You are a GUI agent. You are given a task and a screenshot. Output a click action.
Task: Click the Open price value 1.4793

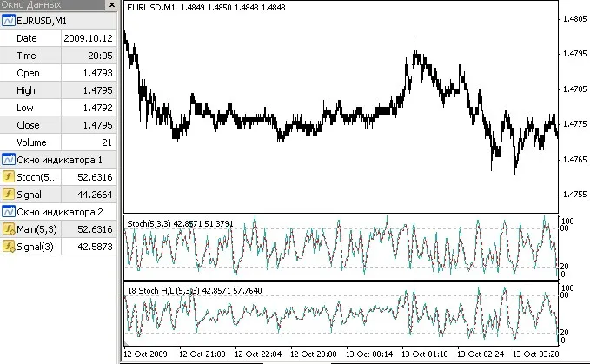pos(86,73)
